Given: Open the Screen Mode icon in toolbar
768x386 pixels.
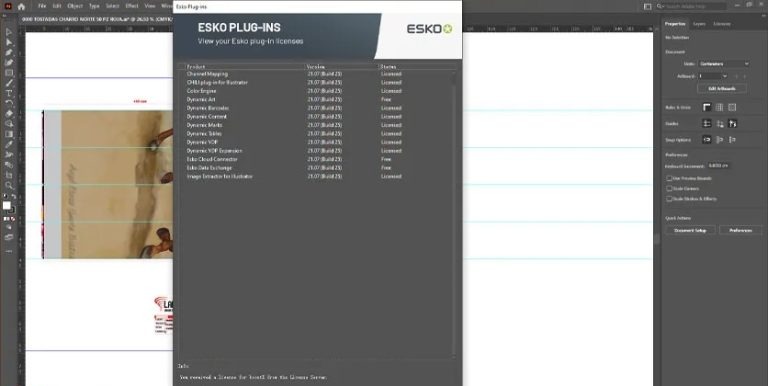Looking at the screenshot, I should tap(9, 237).
